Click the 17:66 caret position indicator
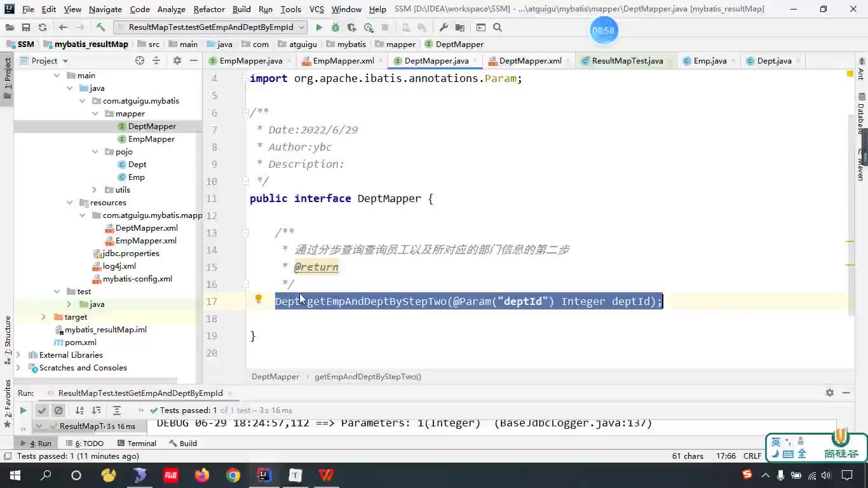This screenshot has width=868, height=488. (726, 456)
